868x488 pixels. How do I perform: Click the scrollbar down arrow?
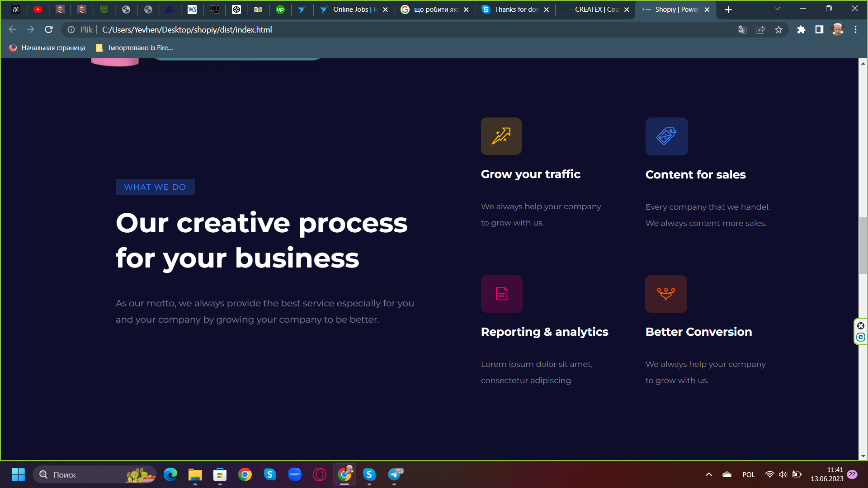click(863, 456)
